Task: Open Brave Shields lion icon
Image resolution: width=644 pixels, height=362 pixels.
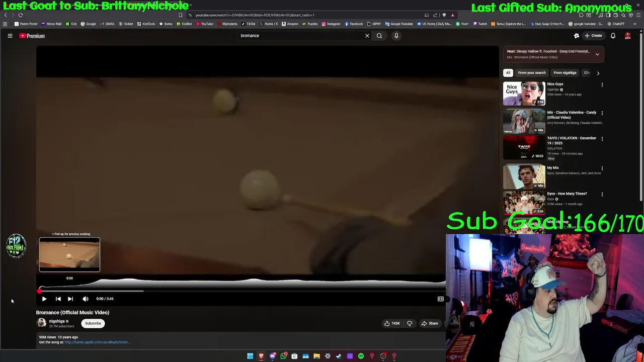Action: point(444,15)
